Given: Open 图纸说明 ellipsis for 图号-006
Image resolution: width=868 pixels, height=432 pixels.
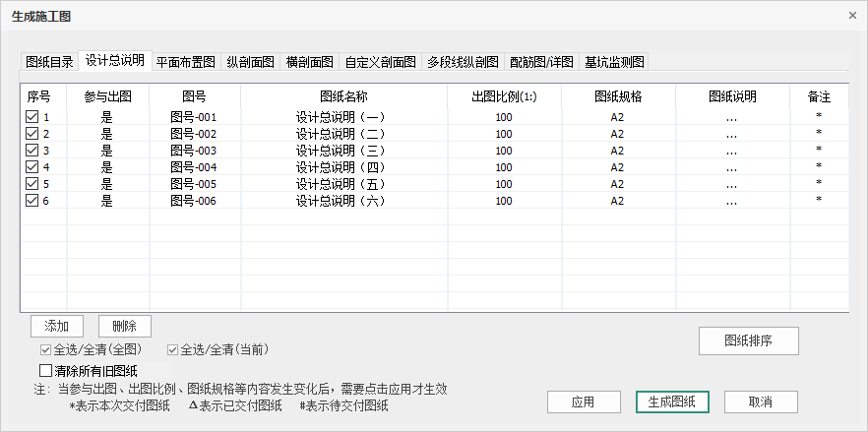Looking at the screenshot, I should [731, 202].
